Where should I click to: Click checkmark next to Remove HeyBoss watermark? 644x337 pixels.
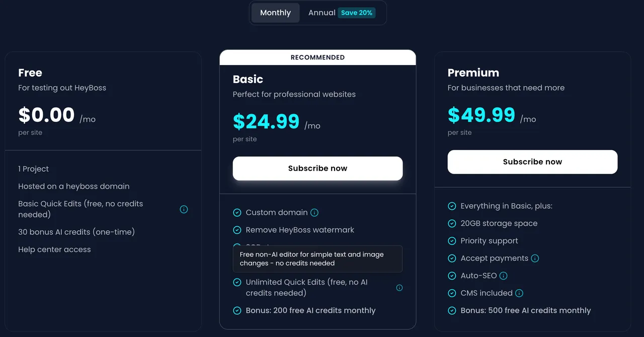click(x=237, y=230)
